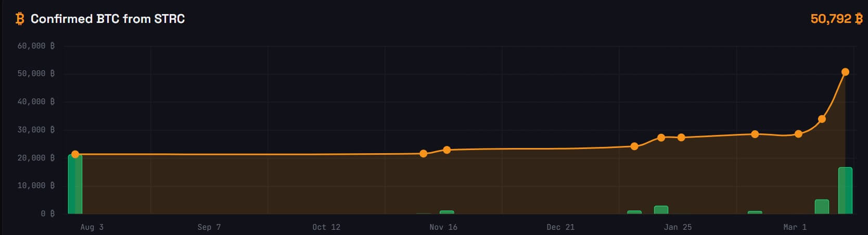Select the data point directly above Jan 25 label
This screenshot has width=868, height=235.
point(681,138)
